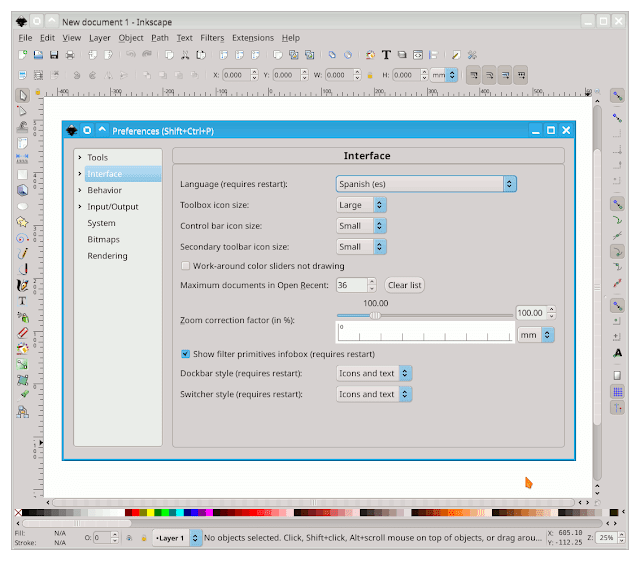This screenshot has height=561, width=640.
Task: Open the File menu
Action: pos(25,38)
